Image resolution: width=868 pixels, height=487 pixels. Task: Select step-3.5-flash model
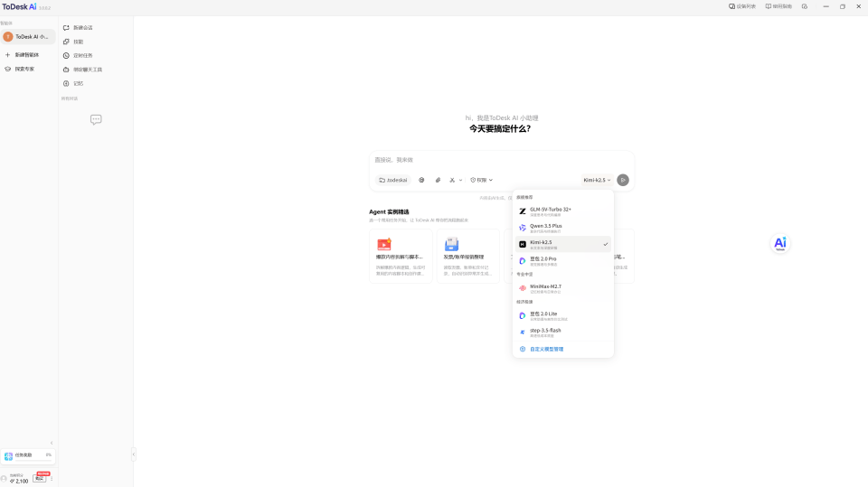click(x=563, y=332)
